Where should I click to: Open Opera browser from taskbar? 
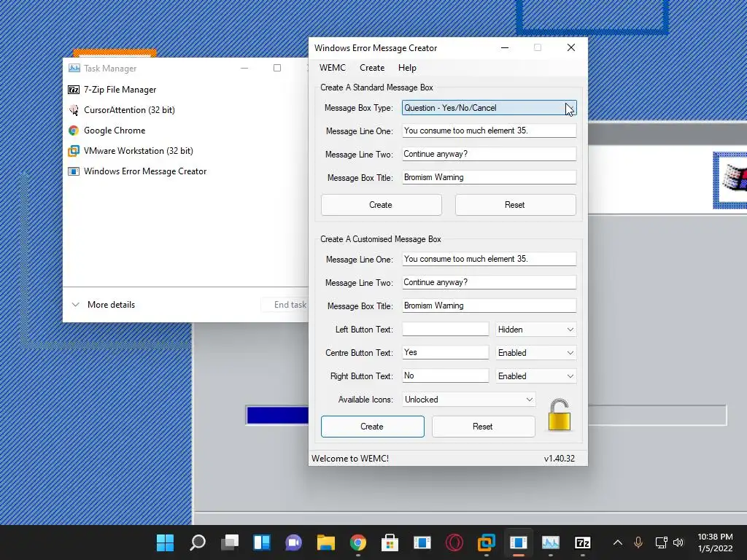point(454,542)
